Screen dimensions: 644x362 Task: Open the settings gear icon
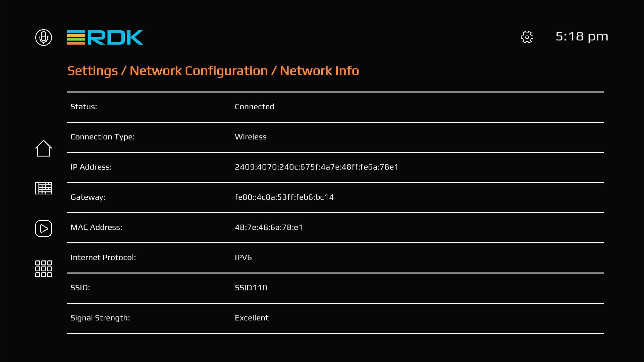click(527, 37)
